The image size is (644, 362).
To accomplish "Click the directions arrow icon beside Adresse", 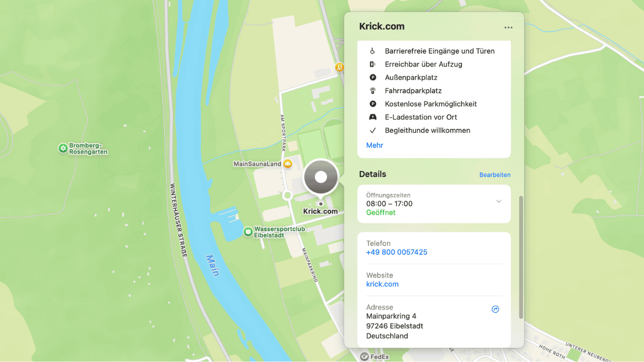I will click(x=495, y=310).
